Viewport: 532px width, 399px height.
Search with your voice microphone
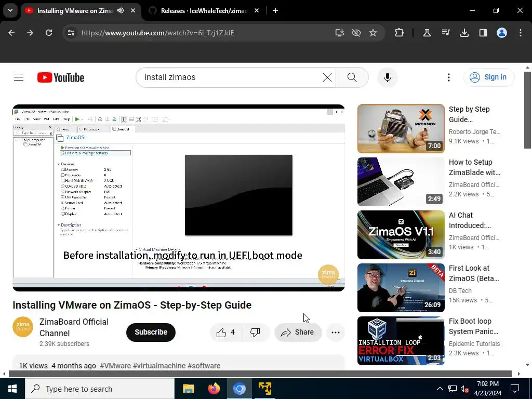tap(387, 77)
